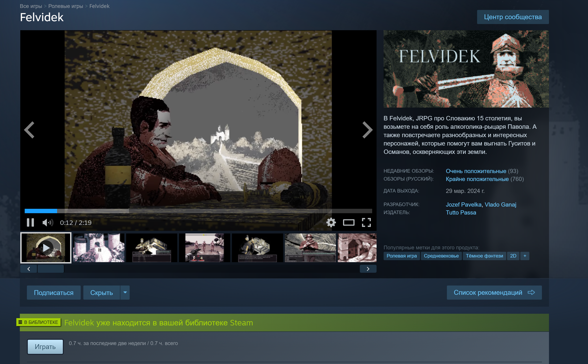Open developer Jozef Pavelka page

(x=464, y=204)
